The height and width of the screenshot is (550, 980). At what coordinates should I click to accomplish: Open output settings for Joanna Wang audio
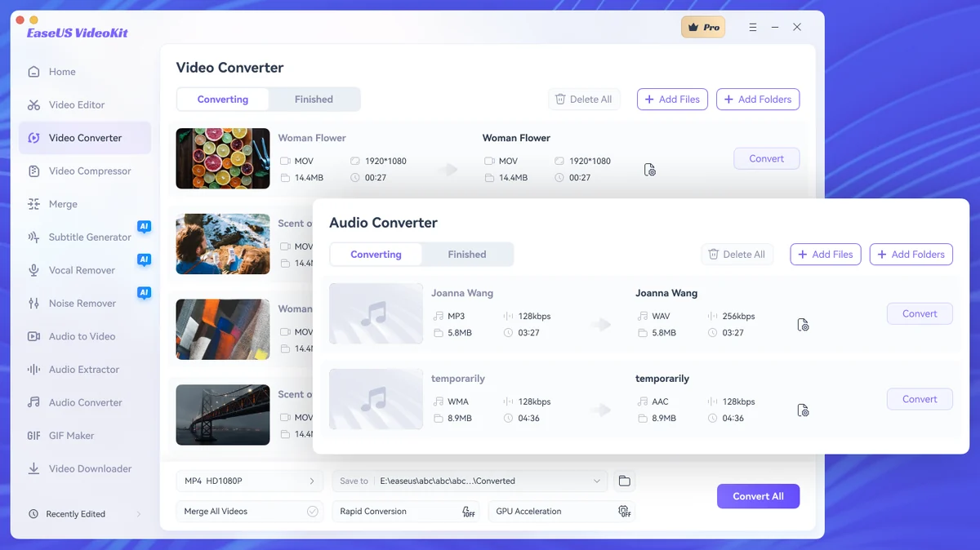point(804,325)
